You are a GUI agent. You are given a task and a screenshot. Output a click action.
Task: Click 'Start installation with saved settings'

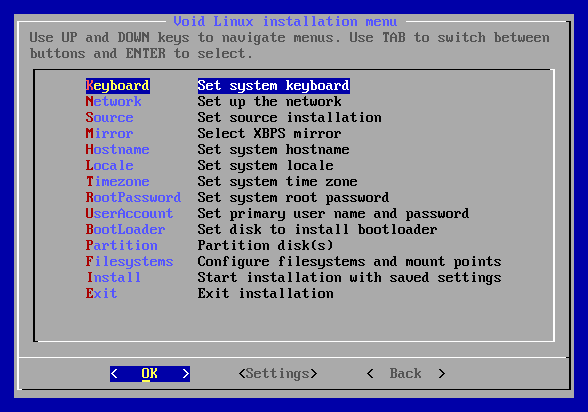[350, 277]
